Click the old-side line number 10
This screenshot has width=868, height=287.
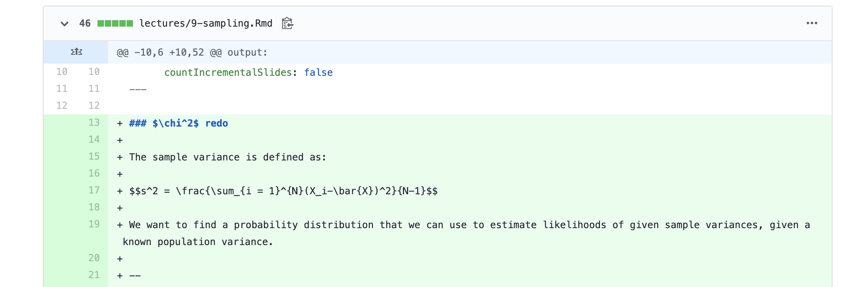(62, 72)
